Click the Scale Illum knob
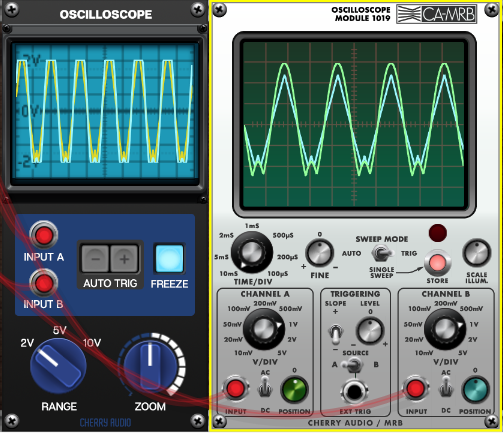Viewport: 503px width, 433px height. coord(477,253)
